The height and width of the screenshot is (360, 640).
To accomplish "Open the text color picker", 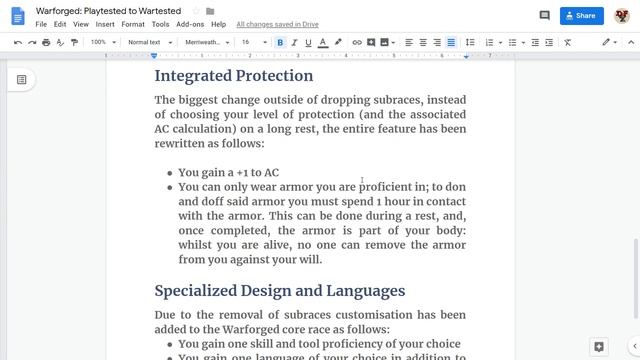I will pyautogui.click(x=323, y=42).
